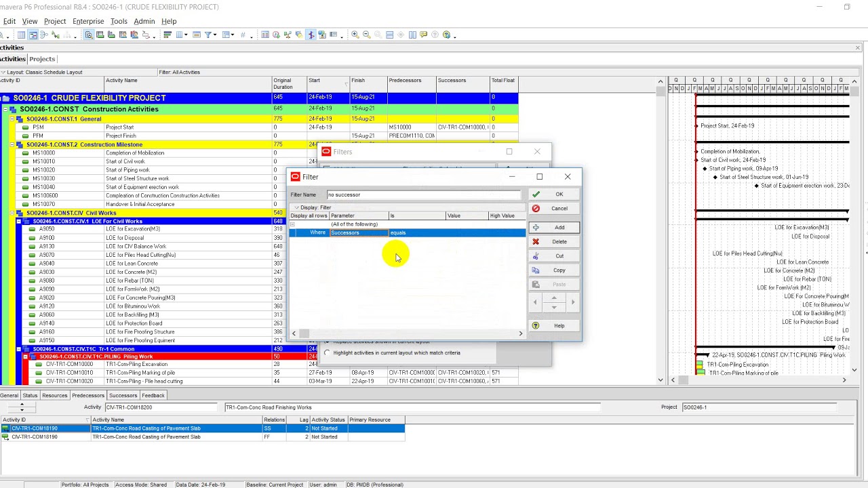Viewport: 868px width, 488px height.
Task: Sort by the Total Float column header
Action: 503,83
